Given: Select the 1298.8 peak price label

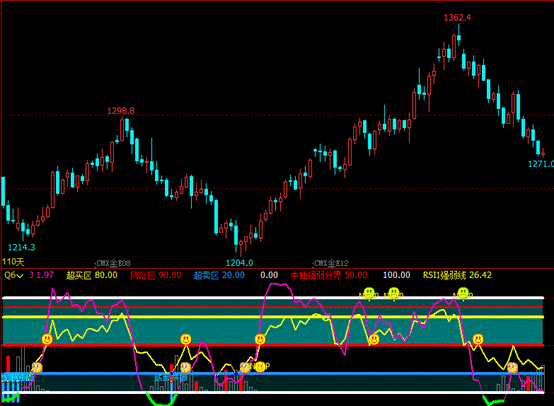Looking at the screenshot, I should [x=121, y=111].
